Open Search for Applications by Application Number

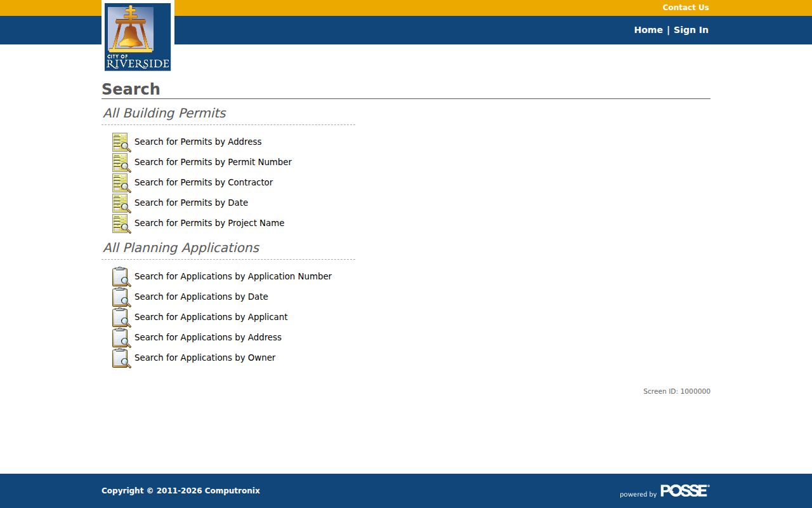[233, 276]
